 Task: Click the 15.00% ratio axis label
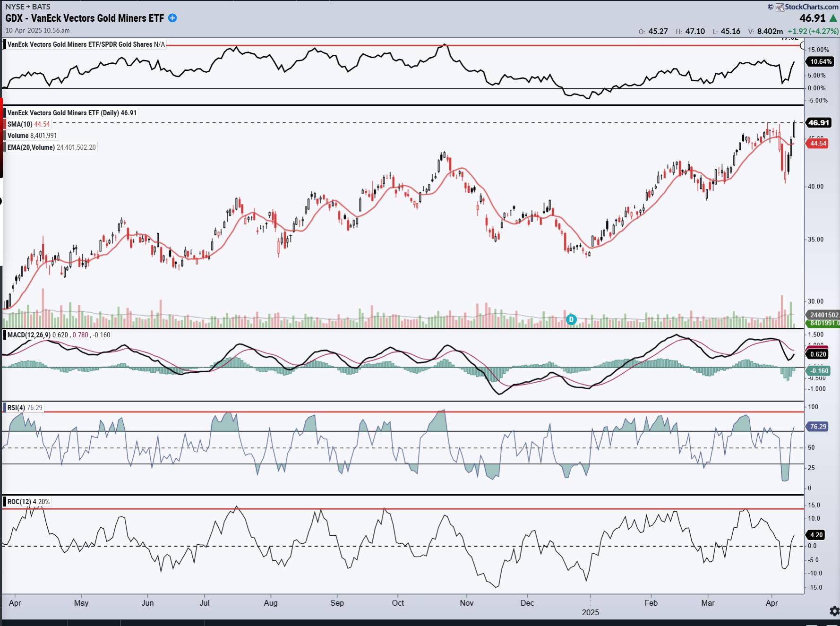[x=818, y=50]
